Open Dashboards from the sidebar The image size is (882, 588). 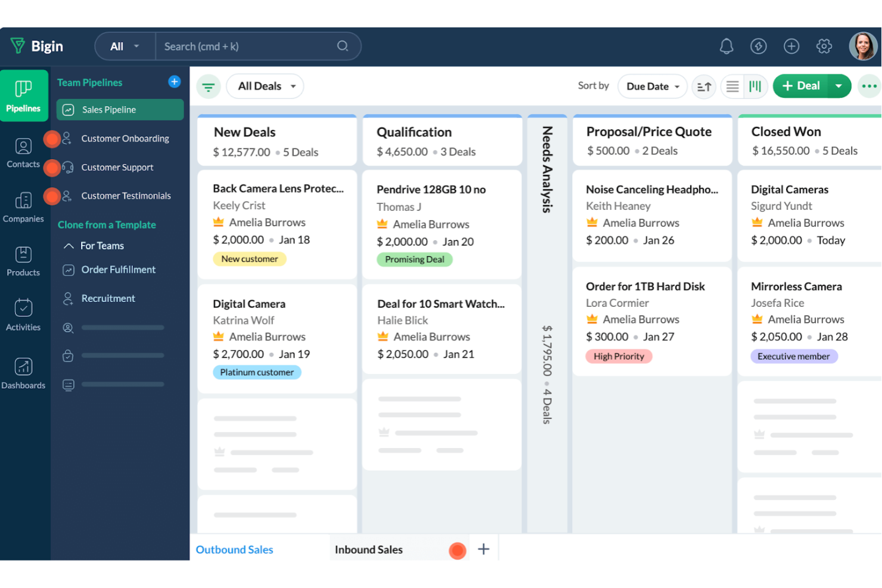(x=23, y=373)
